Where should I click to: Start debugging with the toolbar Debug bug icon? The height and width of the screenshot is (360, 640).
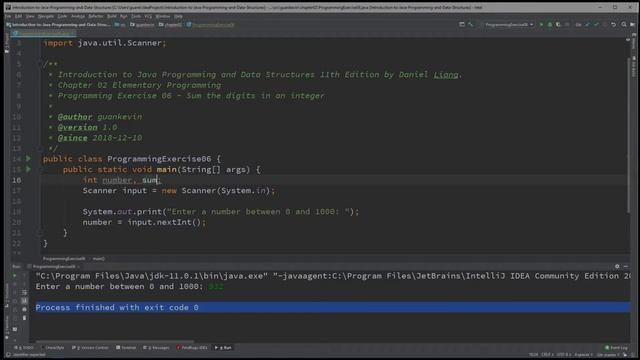(x=550, y=24)
